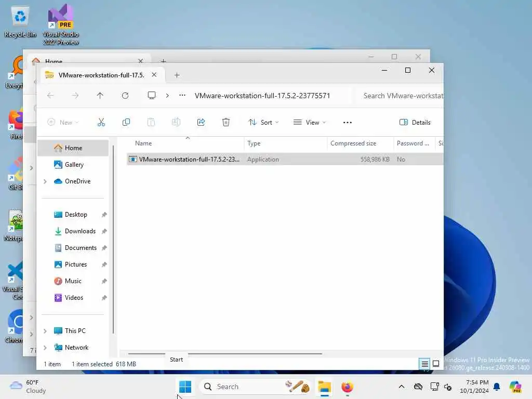Click the notification bell icon
The height and width of the screenshot is (399, 532).
tap(497, 387)
